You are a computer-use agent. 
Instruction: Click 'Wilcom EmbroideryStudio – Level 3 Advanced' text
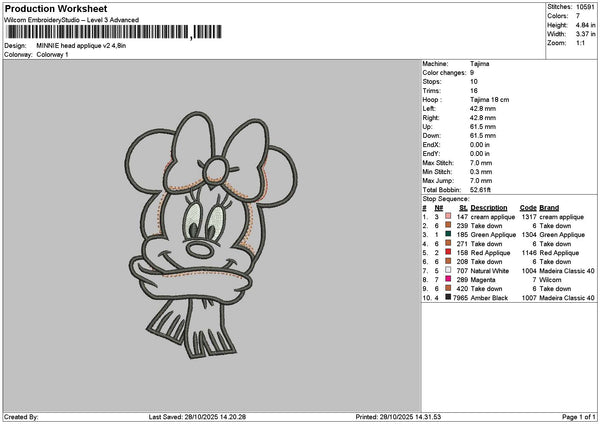(x=72, y=20)
